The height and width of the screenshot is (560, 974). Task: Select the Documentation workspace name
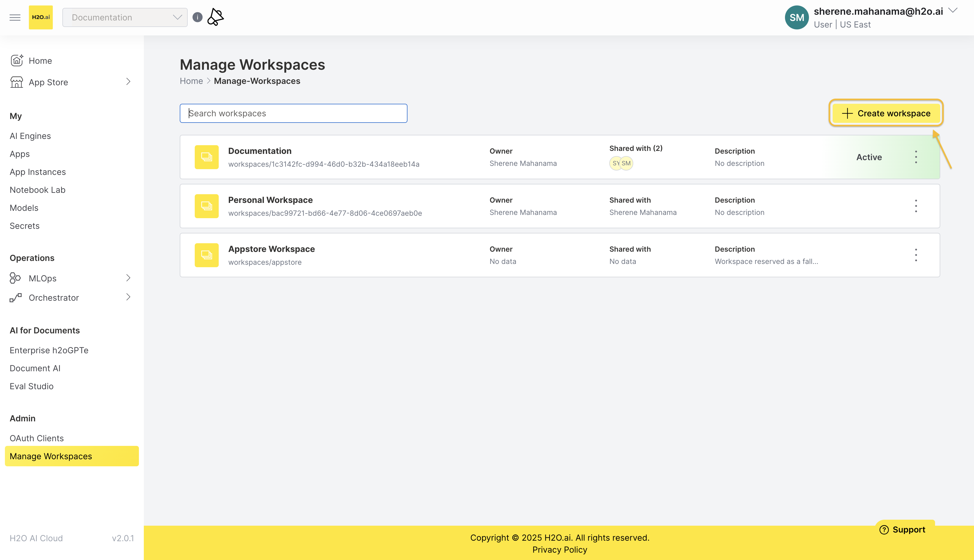[260, 151]
